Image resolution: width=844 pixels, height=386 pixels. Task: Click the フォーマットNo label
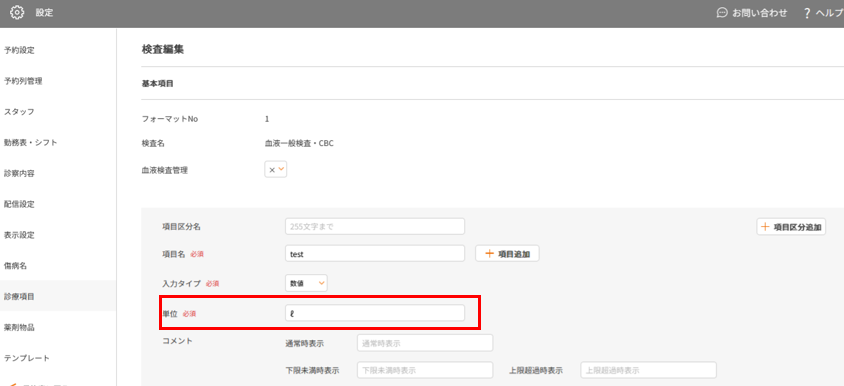coord(170,119)
